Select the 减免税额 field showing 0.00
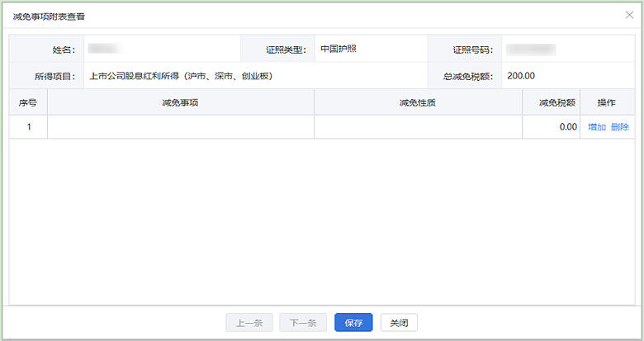 [552, 127]
